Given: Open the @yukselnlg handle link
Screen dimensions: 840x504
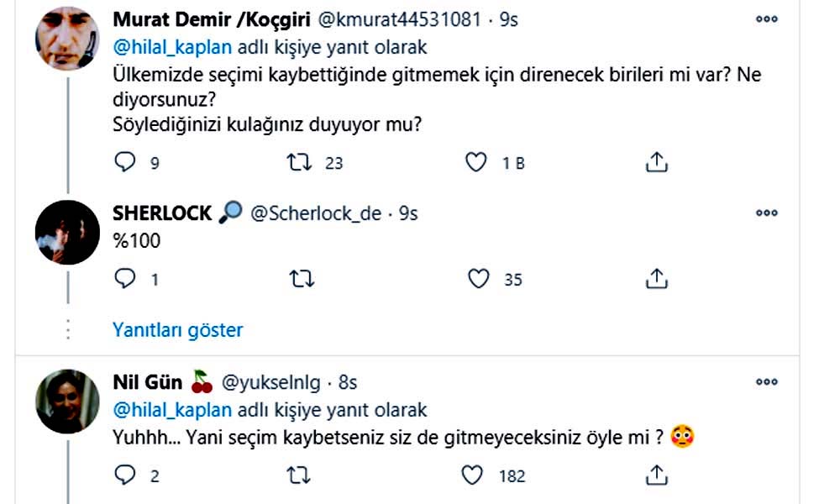Looking at the screenshot, I should [270, 382].
